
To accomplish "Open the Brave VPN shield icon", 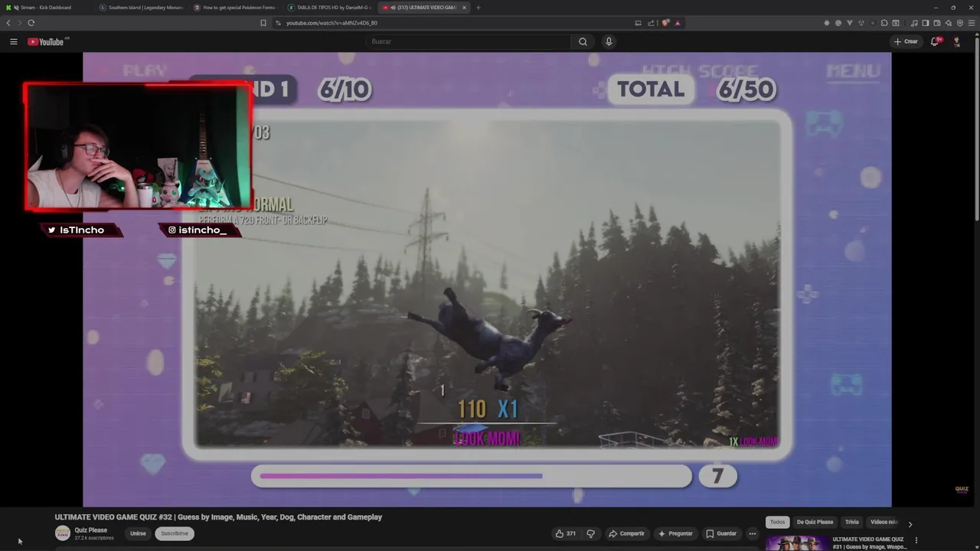I will (960, 23).
